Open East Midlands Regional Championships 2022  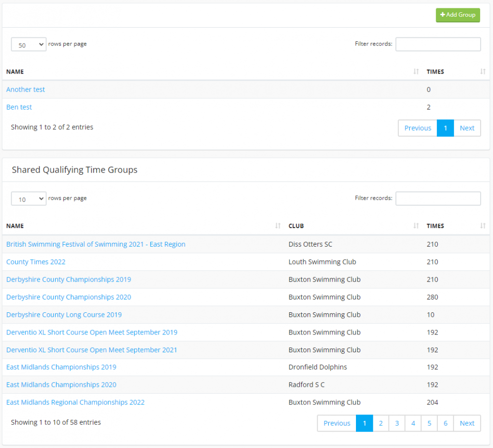point(75,403)
